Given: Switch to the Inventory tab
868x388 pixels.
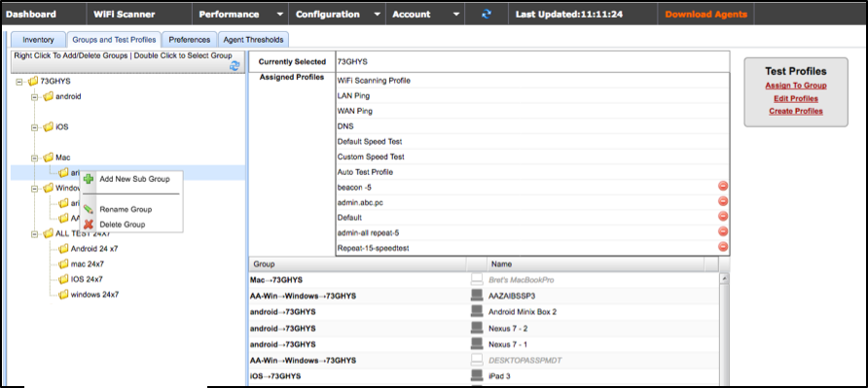Looking at the screenshot, I should pyautogui.click(x=38, y=40).
